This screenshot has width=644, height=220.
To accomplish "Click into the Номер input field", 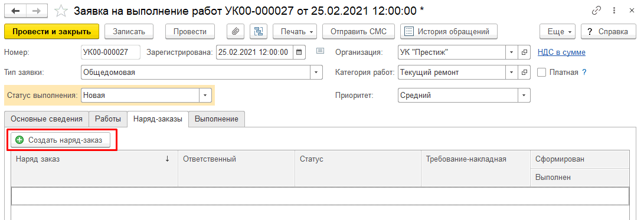I will point(111,52).
